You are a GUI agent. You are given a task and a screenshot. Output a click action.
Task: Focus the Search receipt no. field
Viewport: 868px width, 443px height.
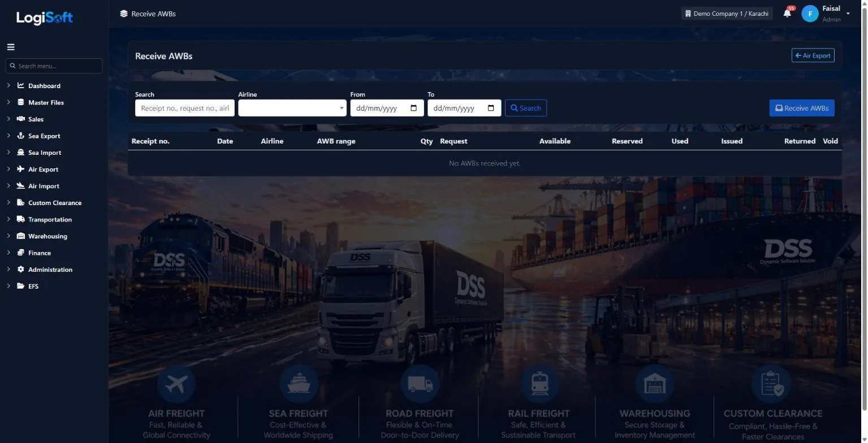185,108
